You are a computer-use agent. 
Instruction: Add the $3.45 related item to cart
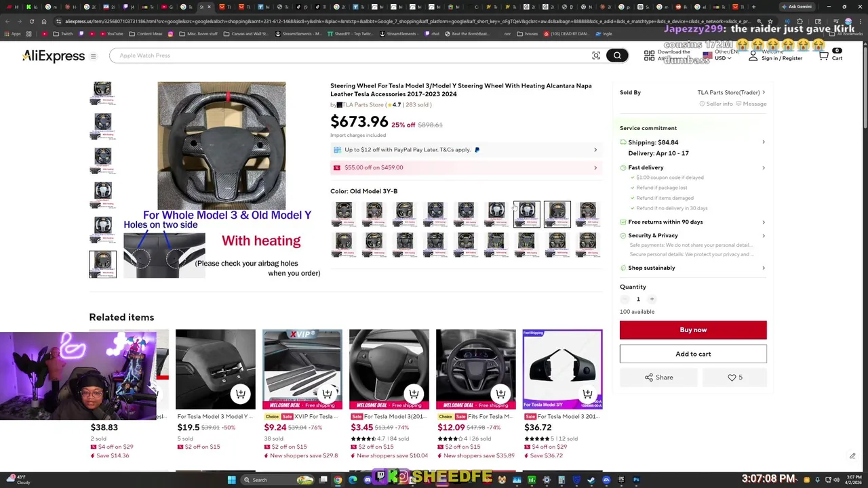click(x=414, y=394)
